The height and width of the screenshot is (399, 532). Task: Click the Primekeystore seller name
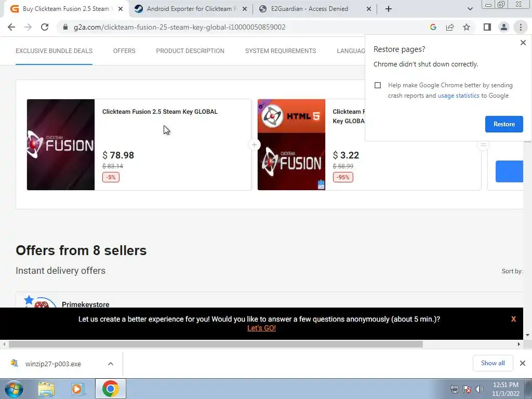(86, 304)
